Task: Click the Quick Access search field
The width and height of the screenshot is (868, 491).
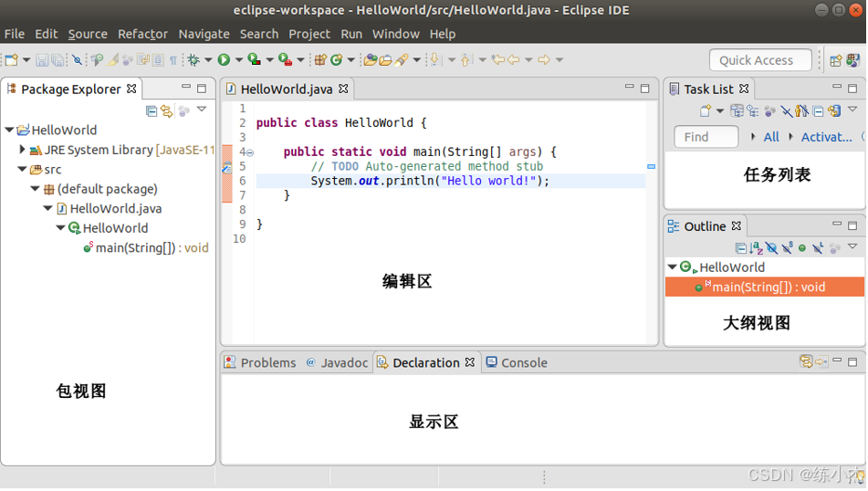Action: 760,60
